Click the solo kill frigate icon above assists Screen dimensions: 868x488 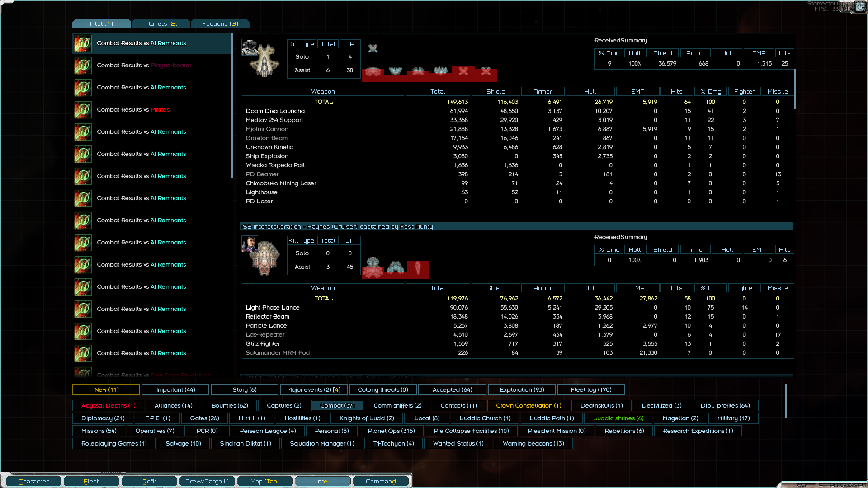373,48
